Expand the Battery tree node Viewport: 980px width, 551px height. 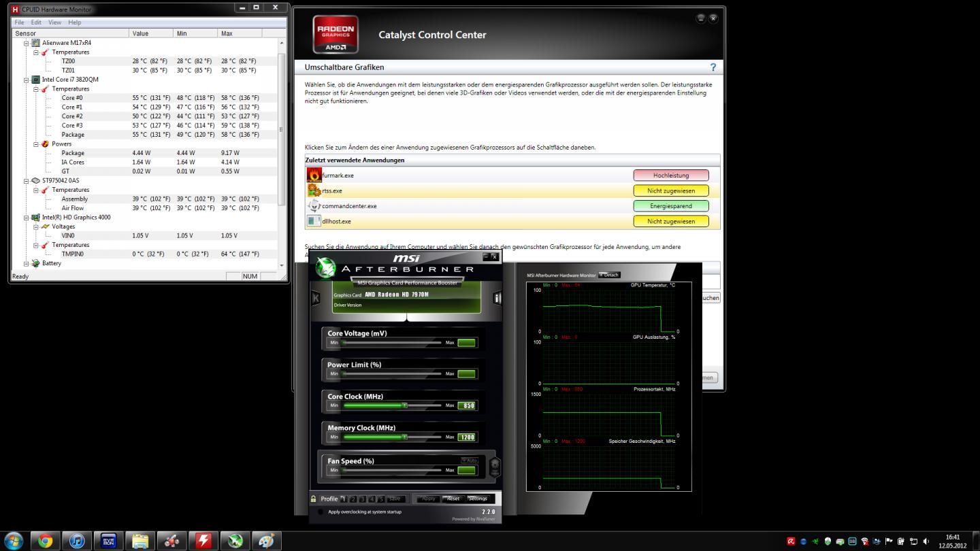coord(27,263)
